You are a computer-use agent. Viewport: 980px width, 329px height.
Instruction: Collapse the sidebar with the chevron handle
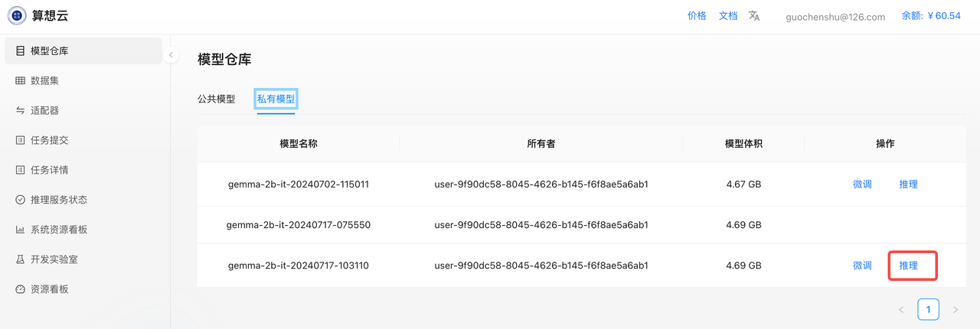point(171,55)
